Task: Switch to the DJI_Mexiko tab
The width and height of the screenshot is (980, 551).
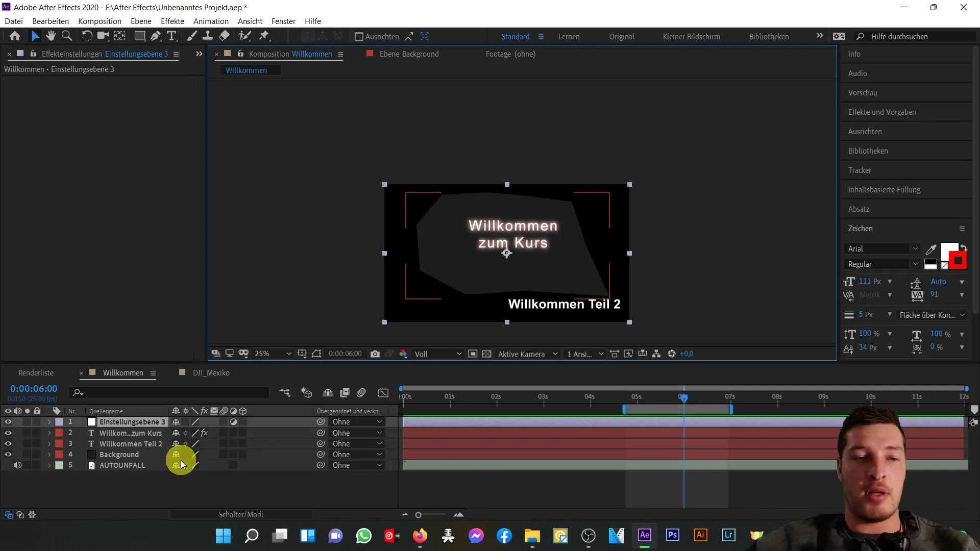Action: pyautogui.click(x=212, y=373)
